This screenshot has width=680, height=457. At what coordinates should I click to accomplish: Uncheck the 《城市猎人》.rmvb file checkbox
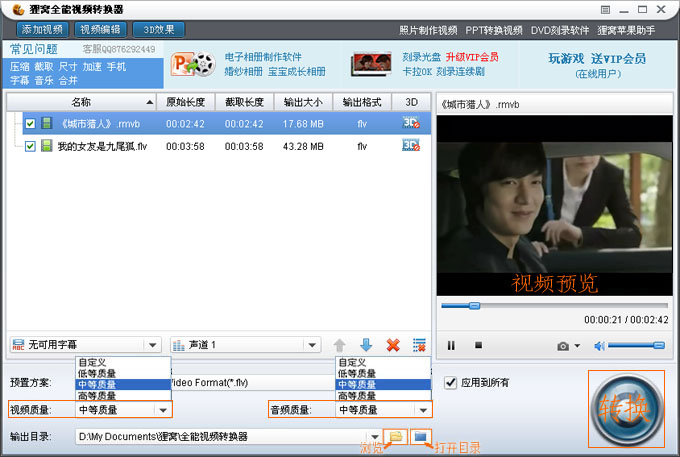click(x=30, y=124)
